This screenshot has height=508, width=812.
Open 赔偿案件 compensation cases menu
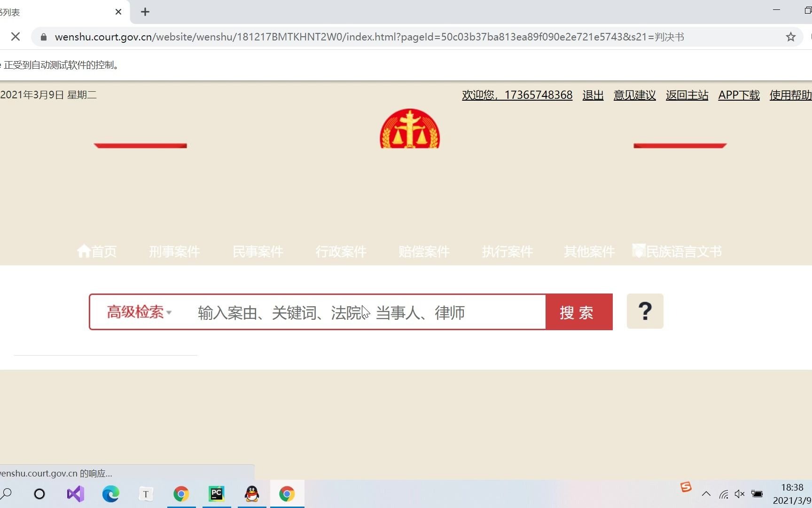click(x=424, y=252)
